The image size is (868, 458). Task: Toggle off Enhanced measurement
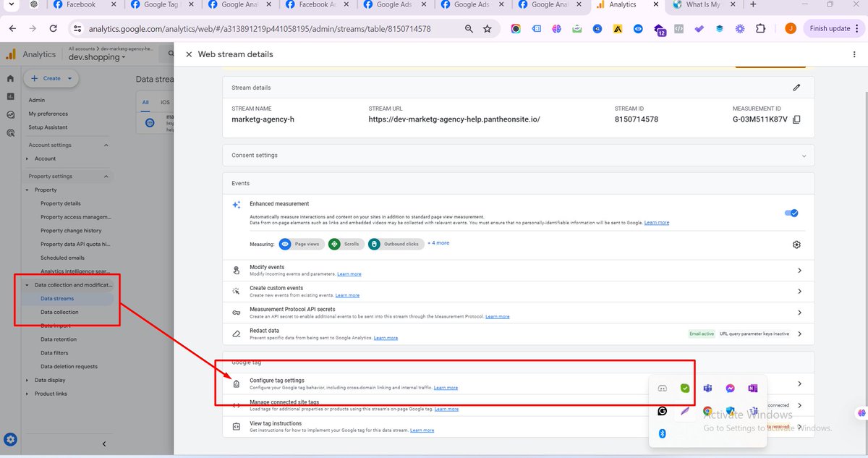click(x=791, y=213)
